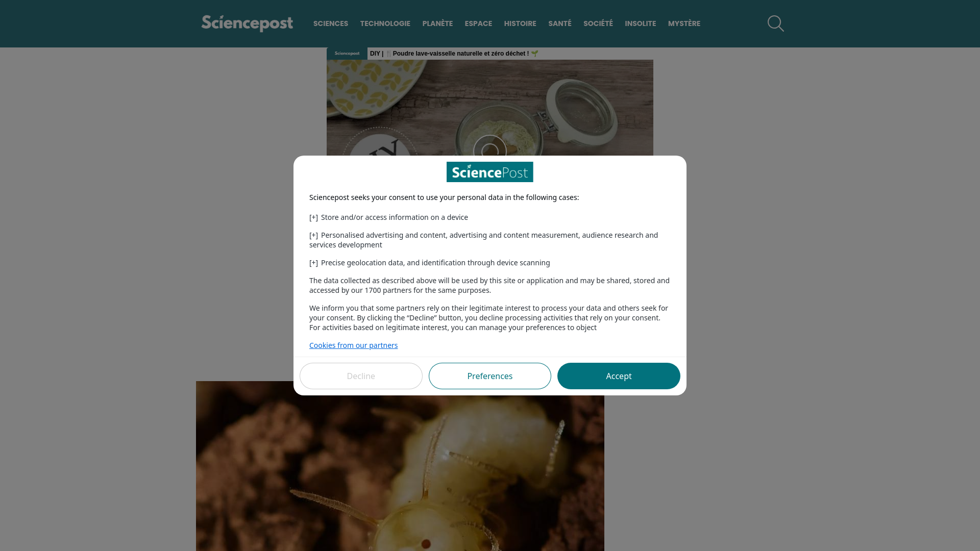Screen dimensions: 980x551
Task: Open cookie Preferences
Action: (x=490, y=376)
